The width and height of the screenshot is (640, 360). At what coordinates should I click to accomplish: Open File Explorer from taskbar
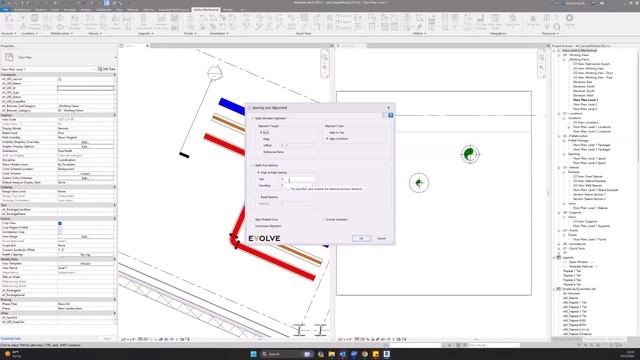pos(331,354)
